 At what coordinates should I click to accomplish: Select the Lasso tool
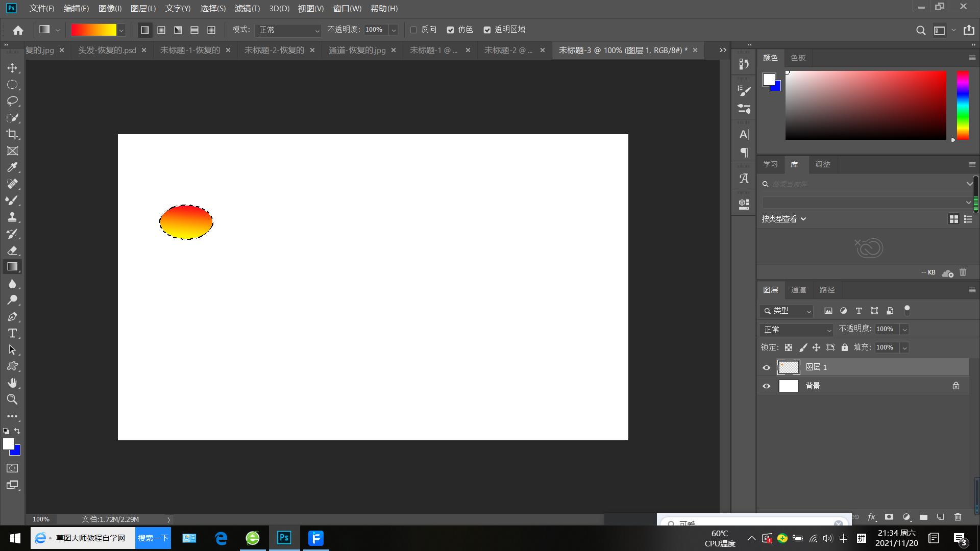pyautogui.click(x=12, y=101)
